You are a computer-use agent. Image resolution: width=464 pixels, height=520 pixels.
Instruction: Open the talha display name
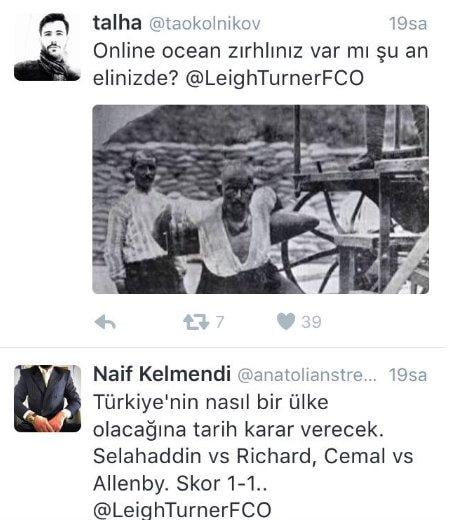tap(117, 23)
